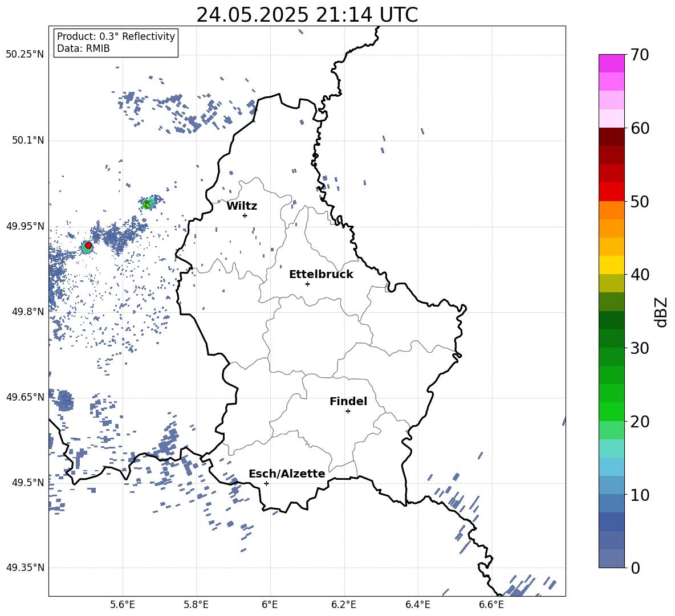Click the 49.8°N latitude label
The width and height of the screenshot is (675, 616).
28,312
